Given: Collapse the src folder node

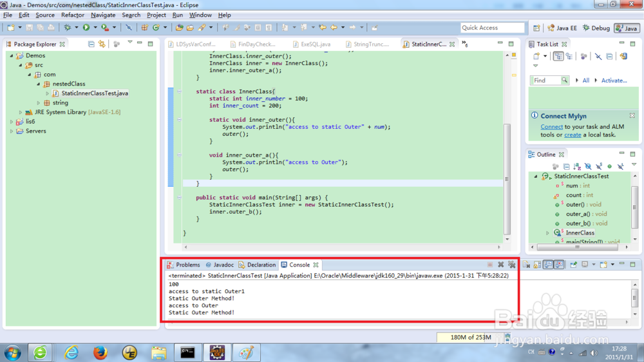Looking at the screenshot, I should tap(21, 65).
